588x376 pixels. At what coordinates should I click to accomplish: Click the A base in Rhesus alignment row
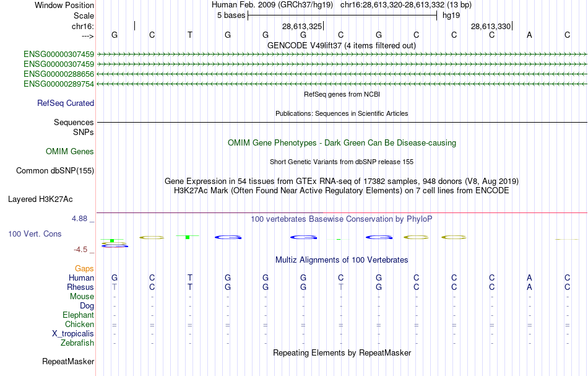(x=529, y=287)
